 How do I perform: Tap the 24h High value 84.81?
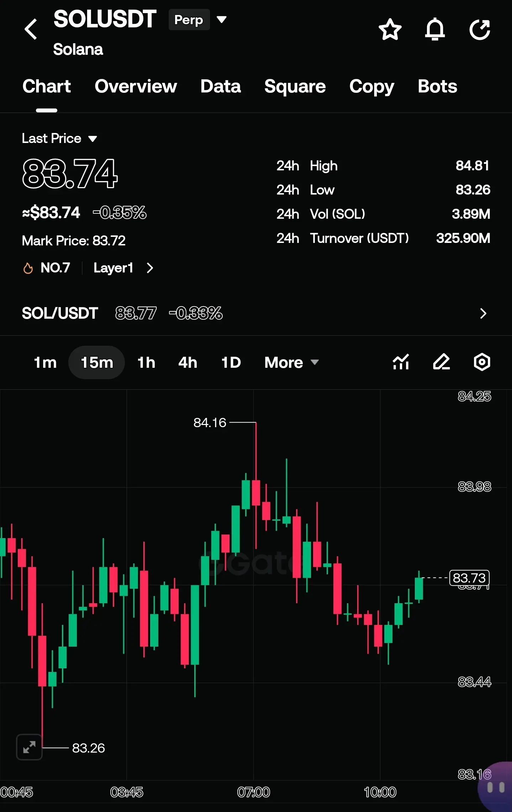tap(473, 166)
